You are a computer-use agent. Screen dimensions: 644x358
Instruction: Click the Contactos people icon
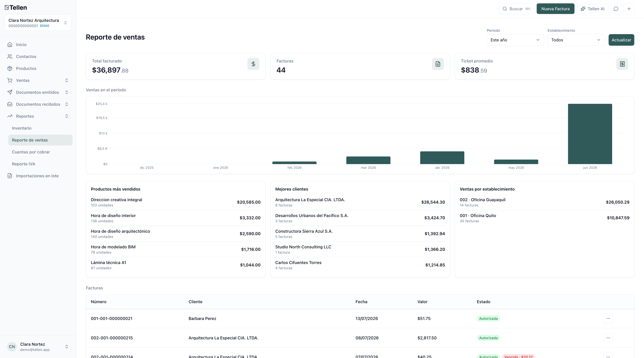[x=10, y=56]
